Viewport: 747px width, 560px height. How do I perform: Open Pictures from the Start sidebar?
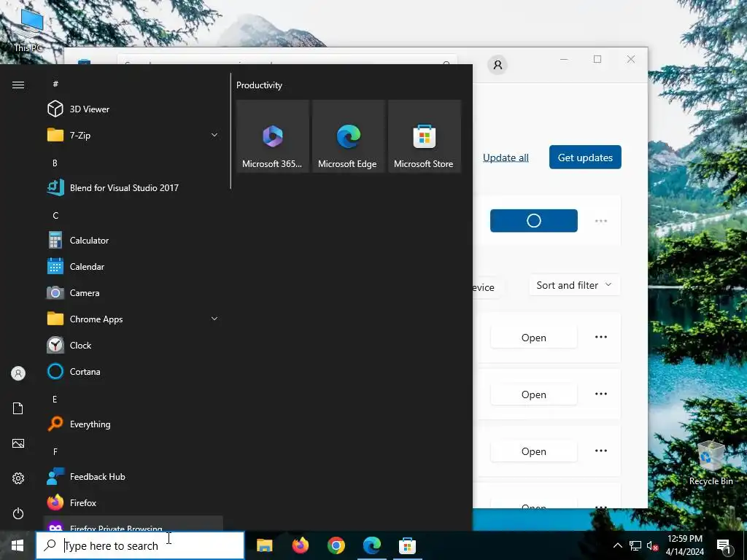18,443
